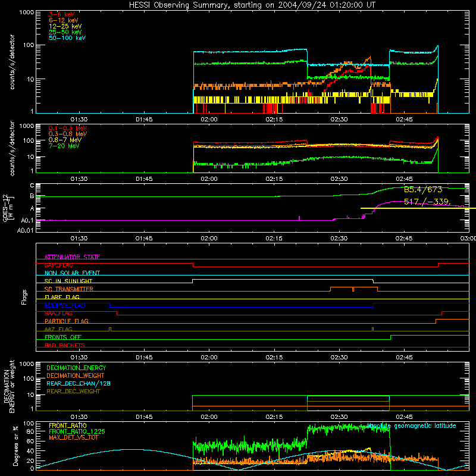Click the red BAD_PACKETS label

pyautogui.click(x=65, y=345)
